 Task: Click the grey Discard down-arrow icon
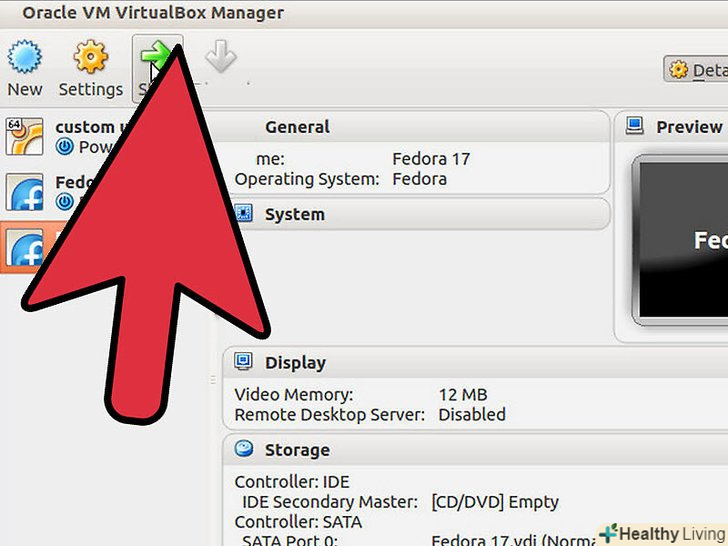221,56
